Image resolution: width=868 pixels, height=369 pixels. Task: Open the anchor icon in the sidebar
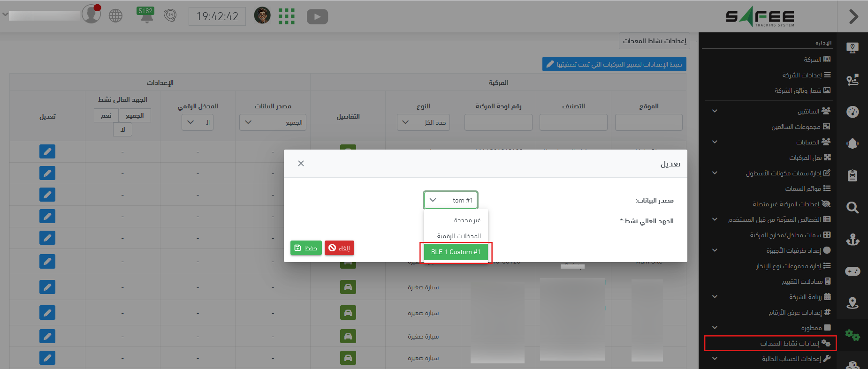pos(852,240)
